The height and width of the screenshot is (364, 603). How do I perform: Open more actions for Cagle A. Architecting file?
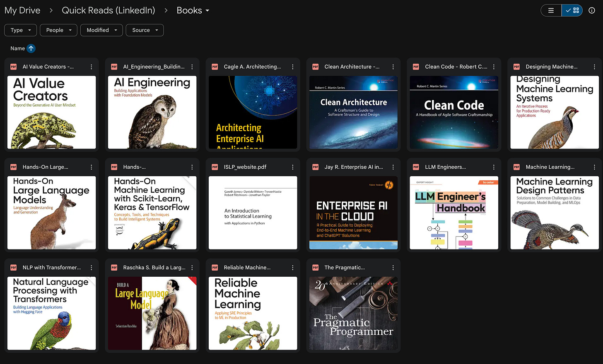[293, 67]
